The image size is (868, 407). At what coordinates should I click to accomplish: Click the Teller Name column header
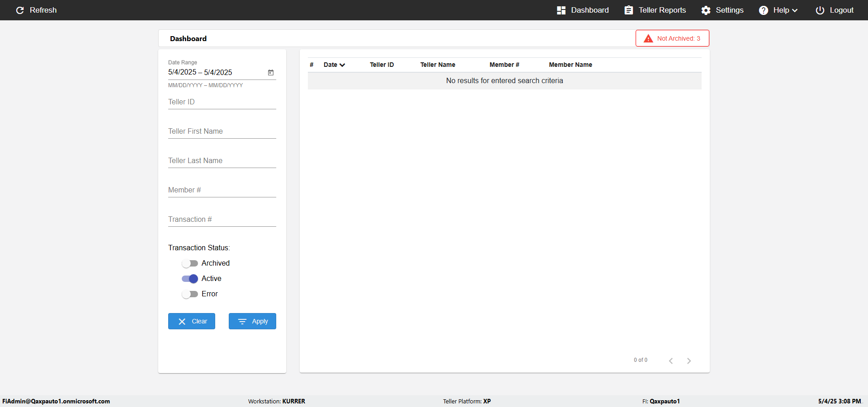pyautogui.click(x=438, y=65)
